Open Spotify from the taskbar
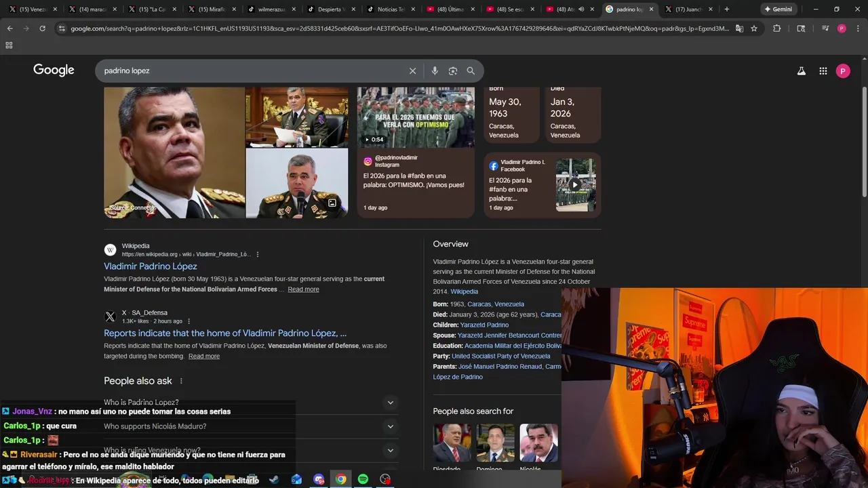The width and height of the screenshot is (868, 488). point(363,479)
